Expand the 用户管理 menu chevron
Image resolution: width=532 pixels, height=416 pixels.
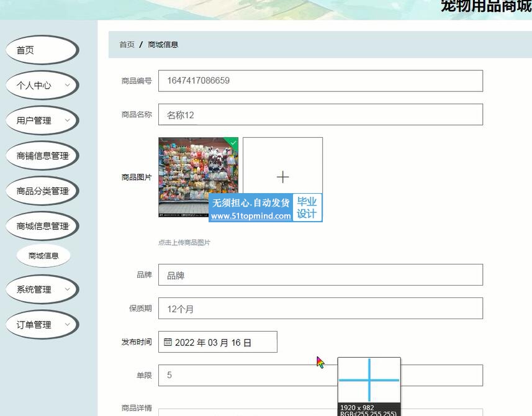click(x=67, y=120)
